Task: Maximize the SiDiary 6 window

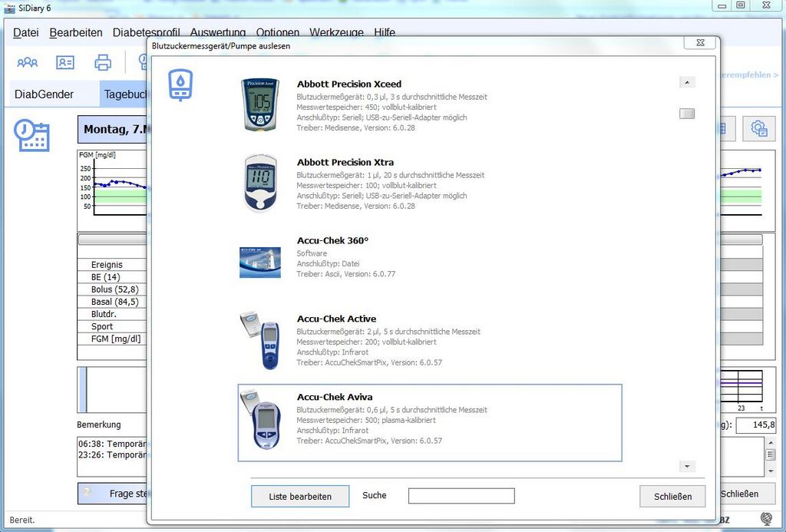Action: pyautogui.click(x=741, y=5)
